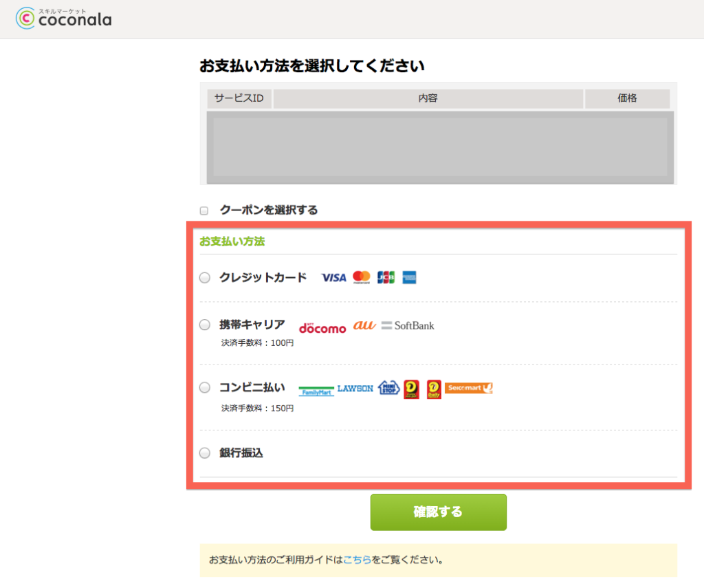Click the LAWSON logo
Screen dimensions: 704x588
pos(355,389)
